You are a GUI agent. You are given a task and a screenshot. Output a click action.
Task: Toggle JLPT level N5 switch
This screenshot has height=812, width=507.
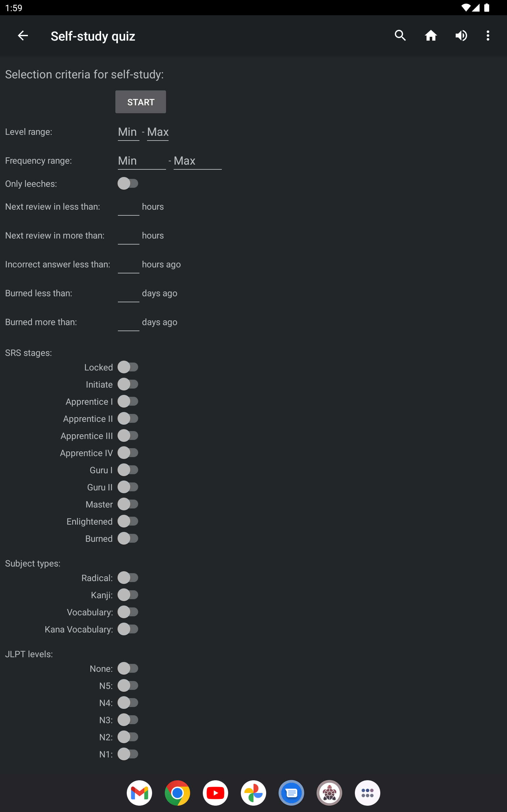(128, 685)
